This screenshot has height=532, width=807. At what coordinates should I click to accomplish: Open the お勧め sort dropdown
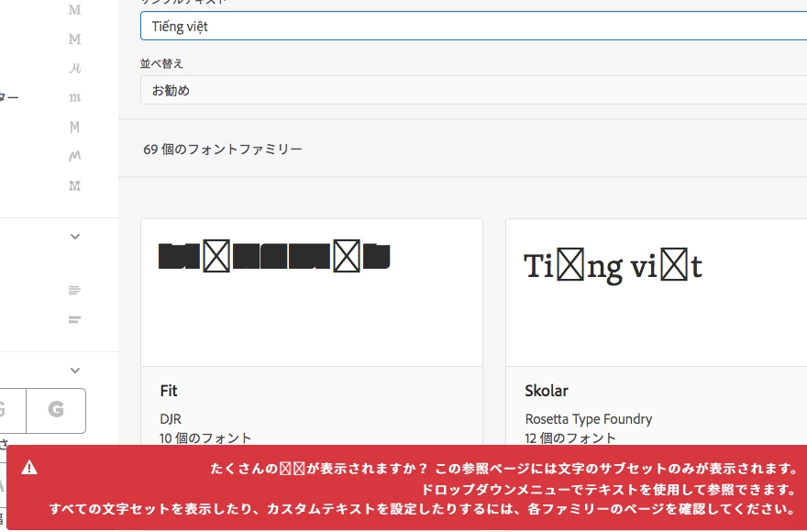pos(473,90)
